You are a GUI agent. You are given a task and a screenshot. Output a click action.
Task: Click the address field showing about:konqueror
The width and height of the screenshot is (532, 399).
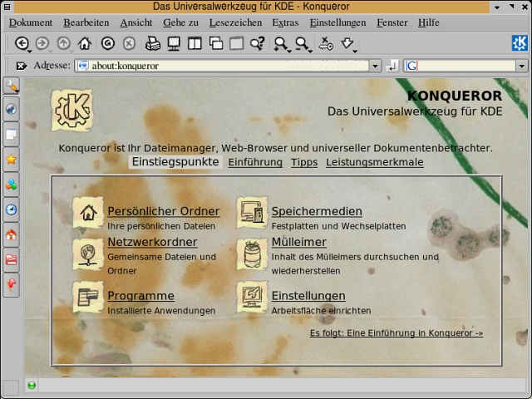coord(222,66)
